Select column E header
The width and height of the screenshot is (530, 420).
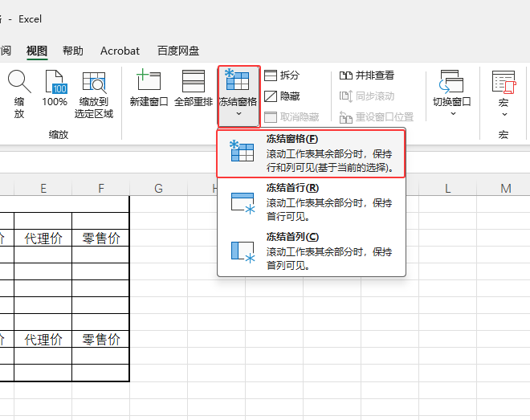43,188
